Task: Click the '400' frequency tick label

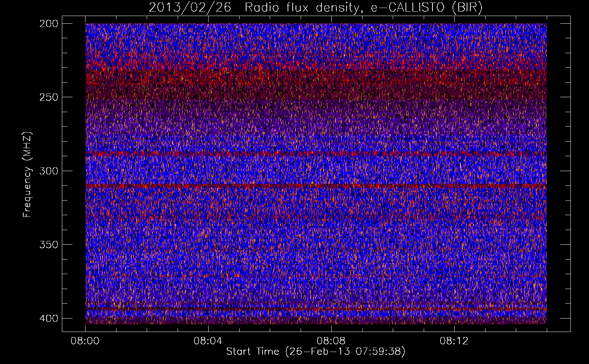Action: click(48, 318)
